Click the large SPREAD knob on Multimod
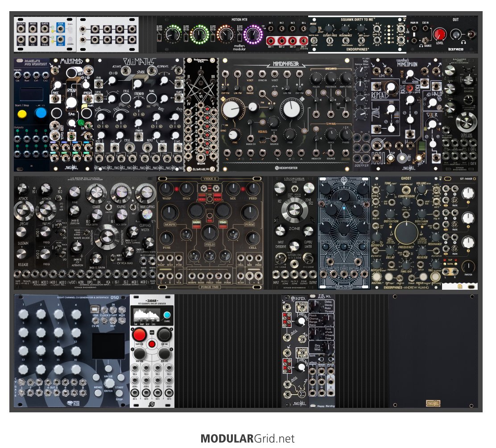This screenshot has width=496, height=448. 71,103
